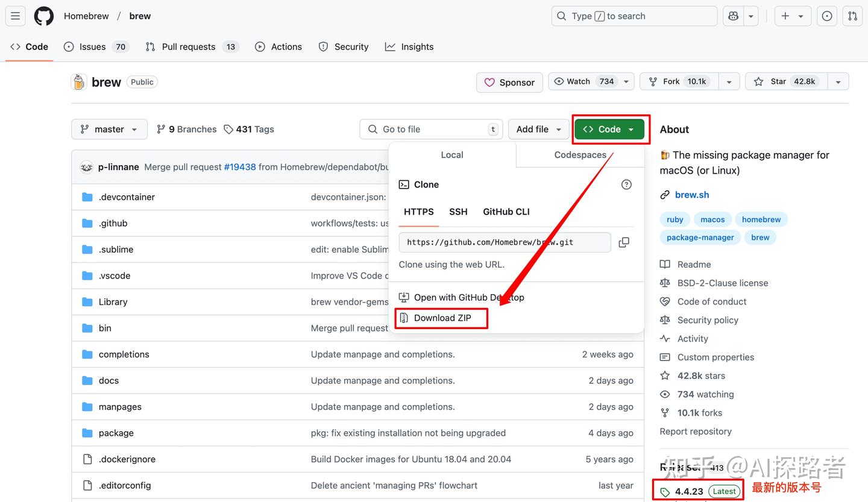Expand the Add file dropdown
This screenshot has width=868, height=502.
[x=539, y=129]
